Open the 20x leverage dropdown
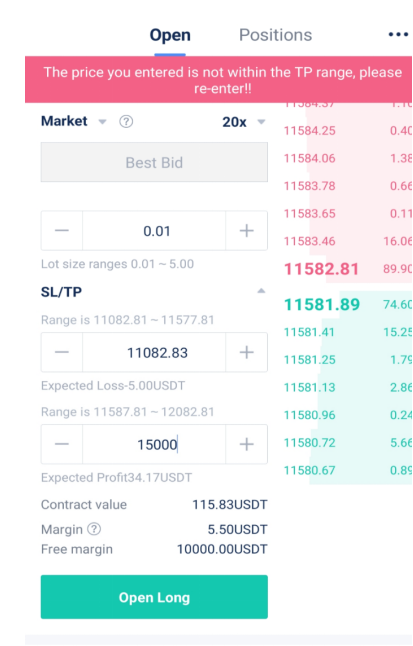 (244, 122)
